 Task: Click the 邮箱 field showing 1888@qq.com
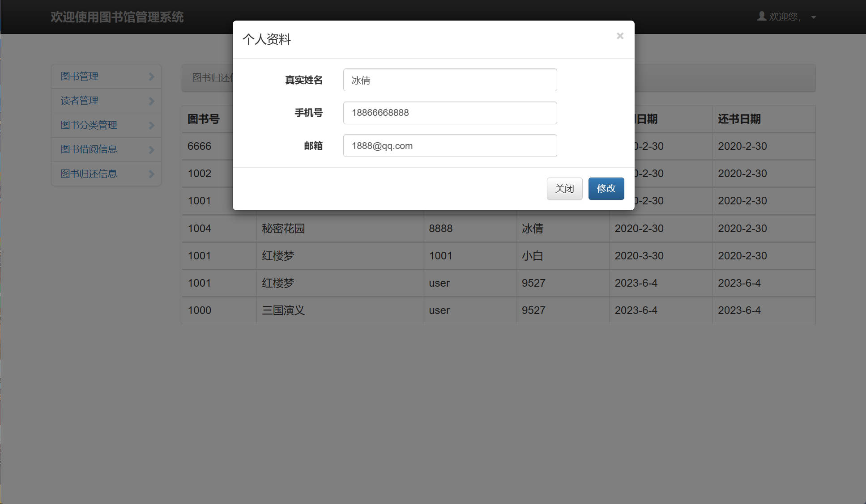coord(449,146)
